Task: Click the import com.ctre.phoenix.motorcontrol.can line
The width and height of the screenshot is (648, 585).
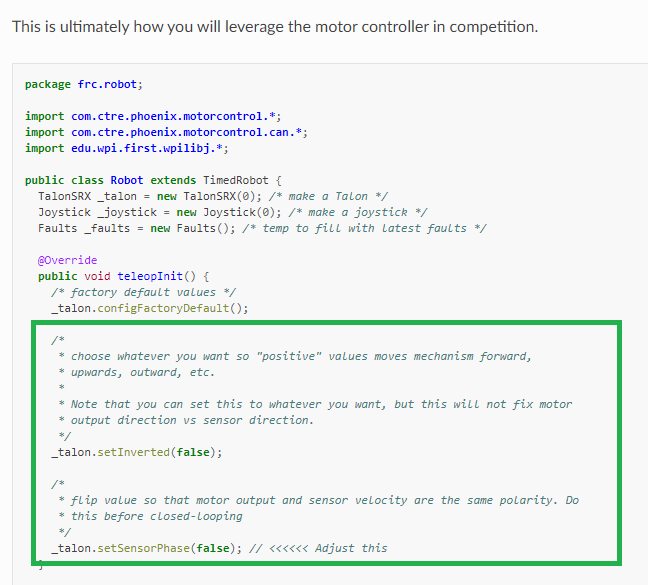Action: [x=166, y=132]
